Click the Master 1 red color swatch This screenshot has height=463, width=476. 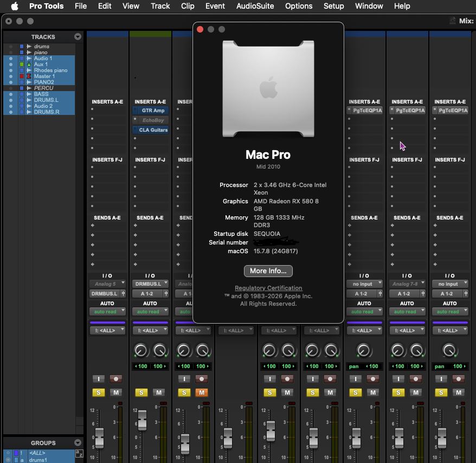22,76
